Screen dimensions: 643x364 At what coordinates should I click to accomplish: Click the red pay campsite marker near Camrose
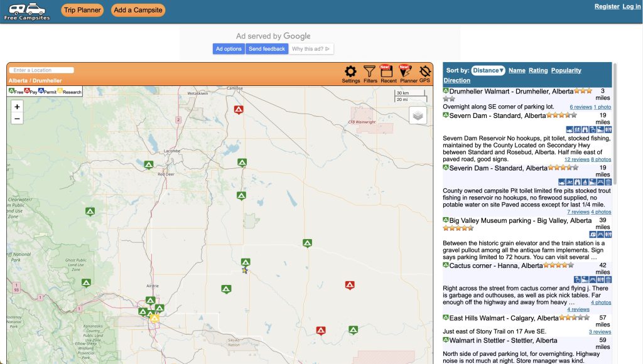(239, 109)
